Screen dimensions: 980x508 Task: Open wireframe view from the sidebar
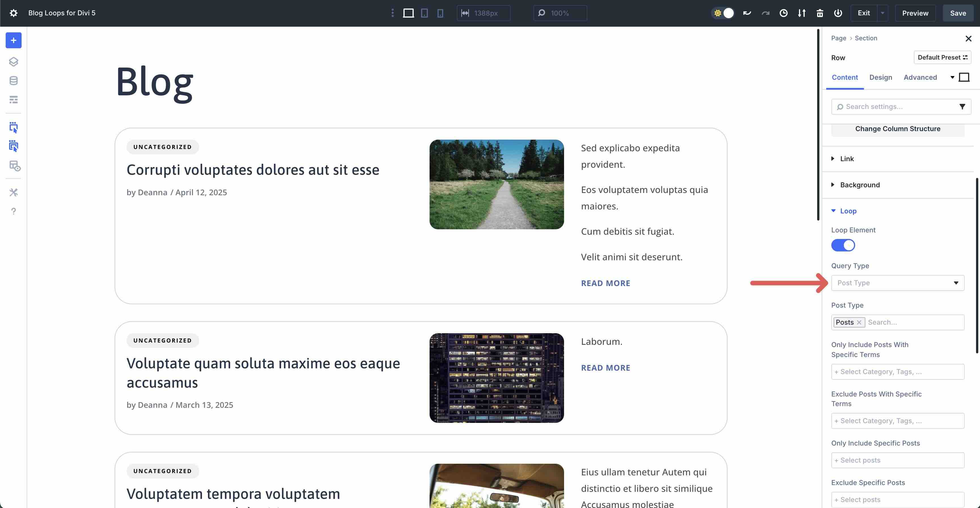(x=13, y=99)
